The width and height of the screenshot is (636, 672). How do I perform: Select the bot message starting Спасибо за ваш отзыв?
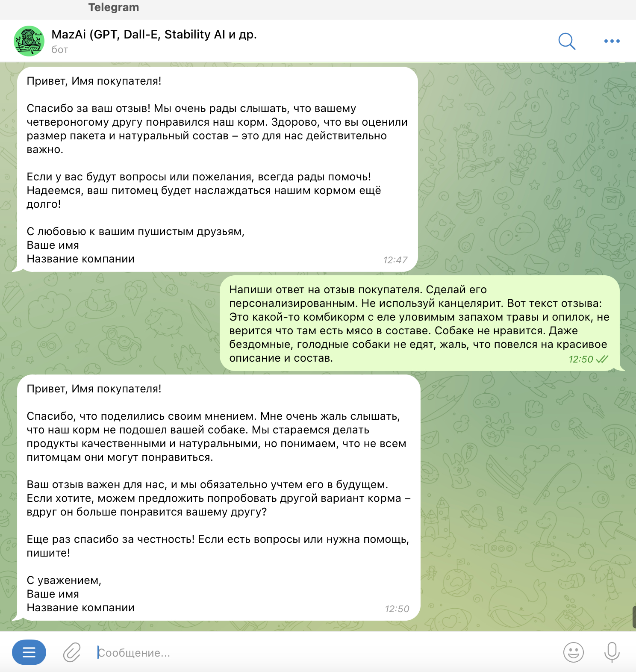pos(217,169)
